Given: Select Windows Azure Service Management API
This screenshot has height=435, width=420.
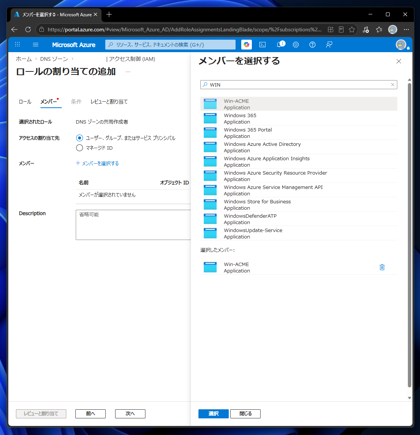Looking at the screenshot, I should click(299, 190).
